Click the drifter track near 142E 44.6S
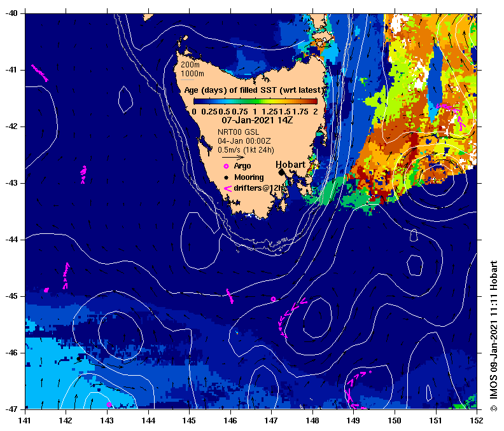 click(x=66, y=275)
